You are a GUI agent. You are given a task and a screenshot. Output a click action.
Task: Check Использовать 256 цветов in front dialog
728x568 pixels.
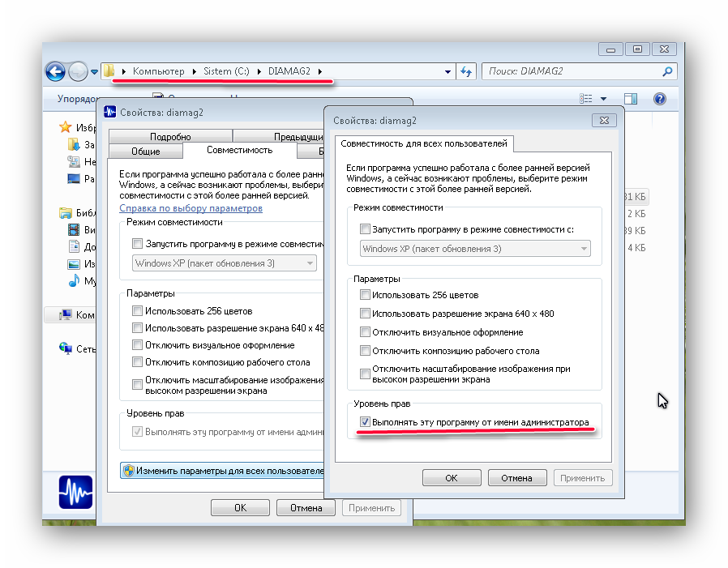[x=365, y=295]
